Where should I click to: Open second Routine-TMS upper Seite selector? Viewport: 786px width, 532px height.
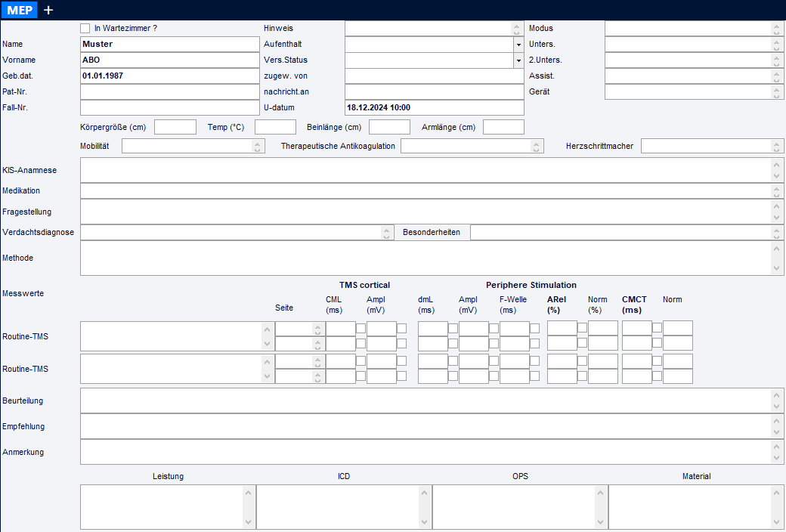click(317, 361)
